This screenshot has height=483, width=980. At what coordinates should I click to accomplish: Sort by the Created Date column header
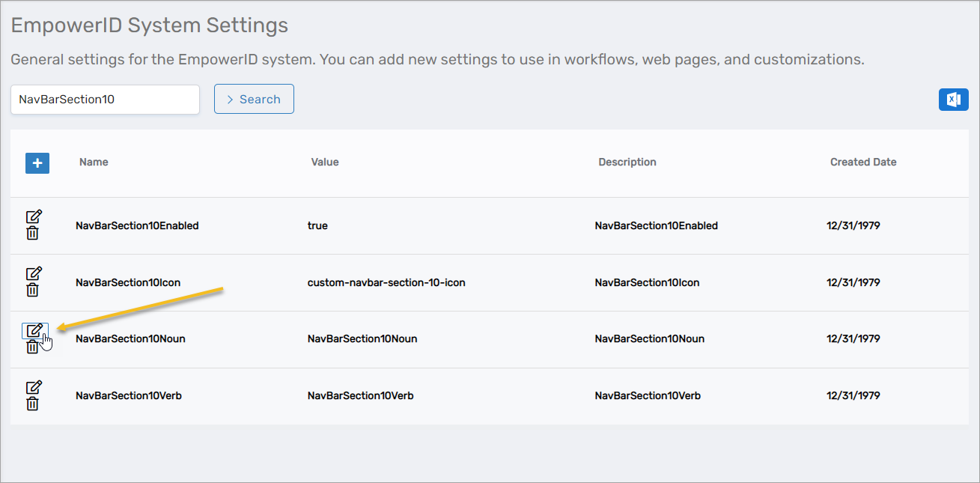[862, 162]
